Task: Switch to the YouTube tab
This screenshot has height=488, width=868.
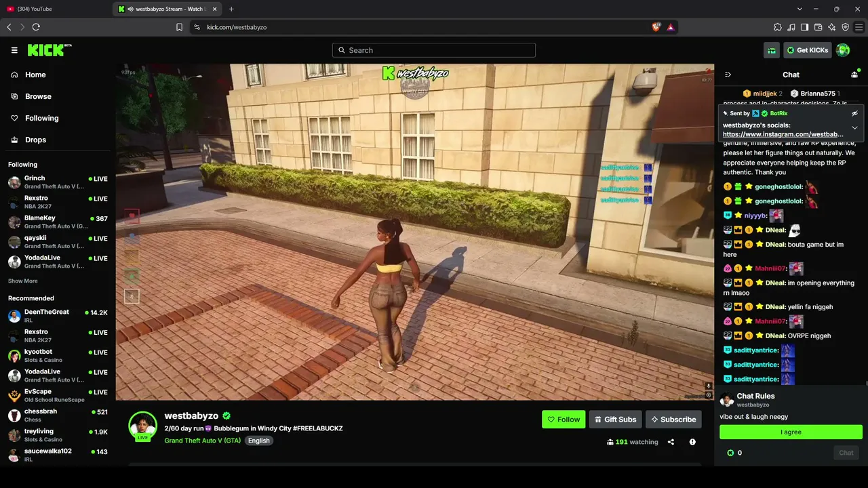Action: coord(56,9)
